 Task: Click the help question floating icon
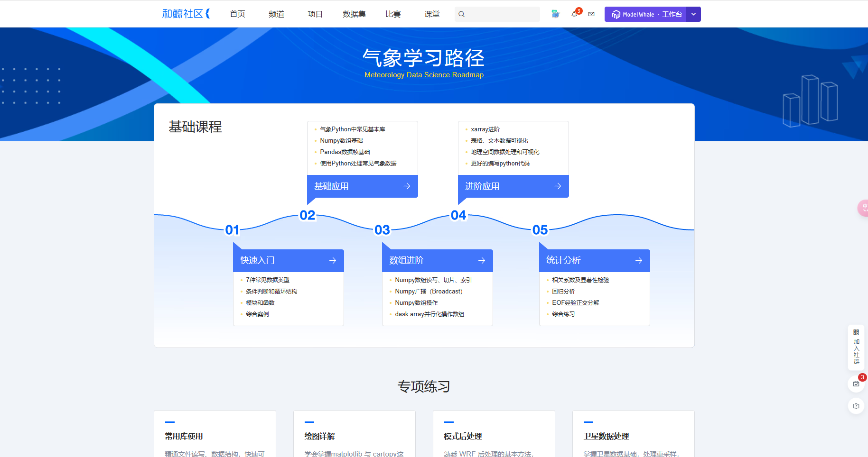tap(856, 406)
